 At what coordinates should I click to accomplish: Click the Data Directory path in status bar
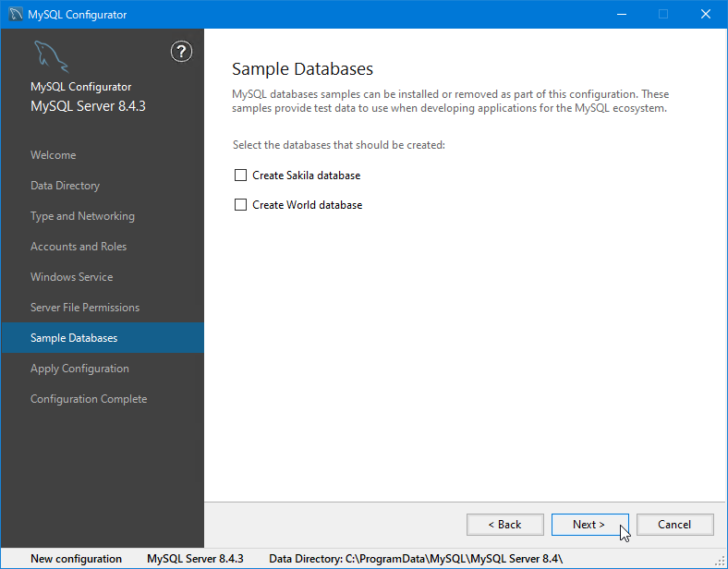click(x=416, y=559)
